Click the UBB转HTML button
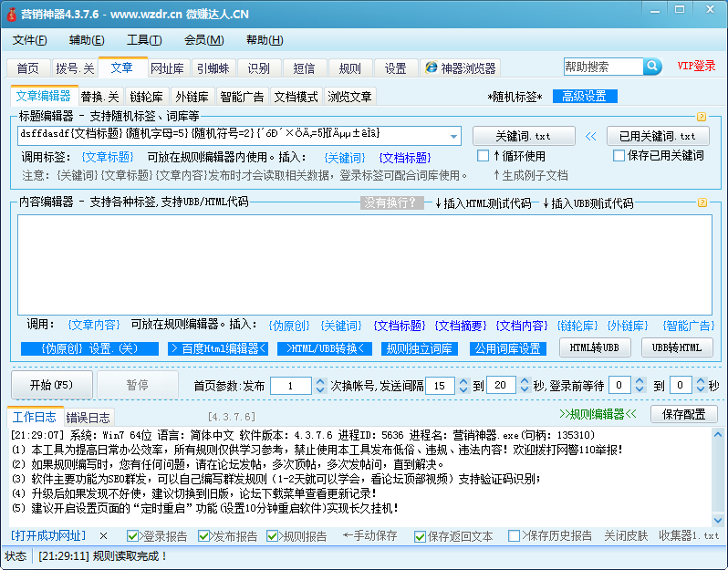The image size is (728, 570). [x=677, y=347]
